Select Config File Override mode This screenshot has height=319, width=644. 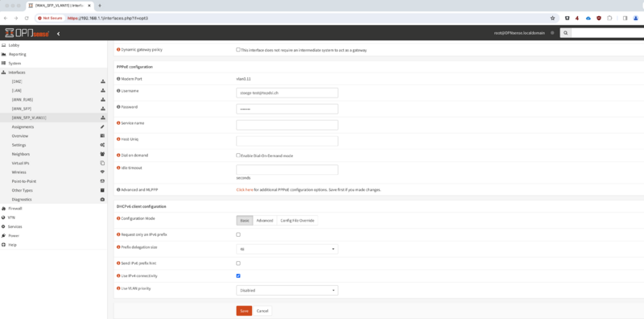297,221
